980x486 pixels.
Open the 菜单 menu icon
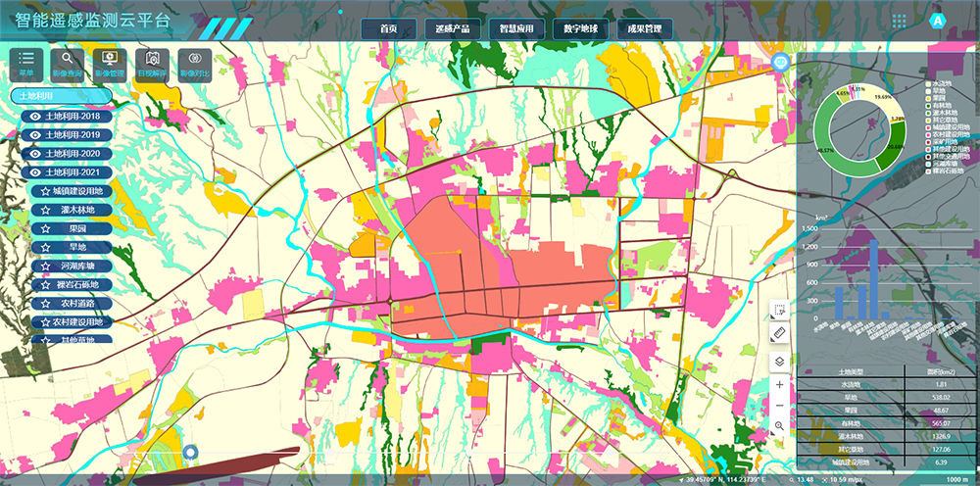point(26,64)
